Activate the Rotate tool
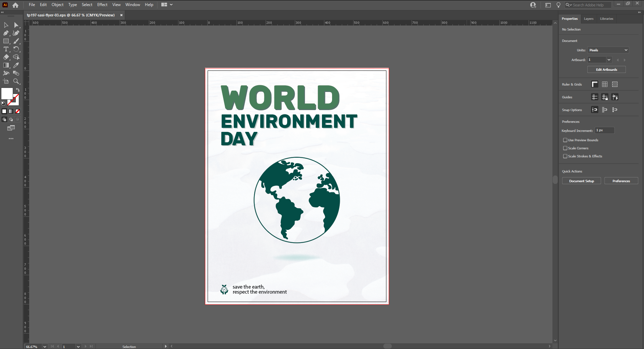644x349 pixels. [x=16, y=49]
